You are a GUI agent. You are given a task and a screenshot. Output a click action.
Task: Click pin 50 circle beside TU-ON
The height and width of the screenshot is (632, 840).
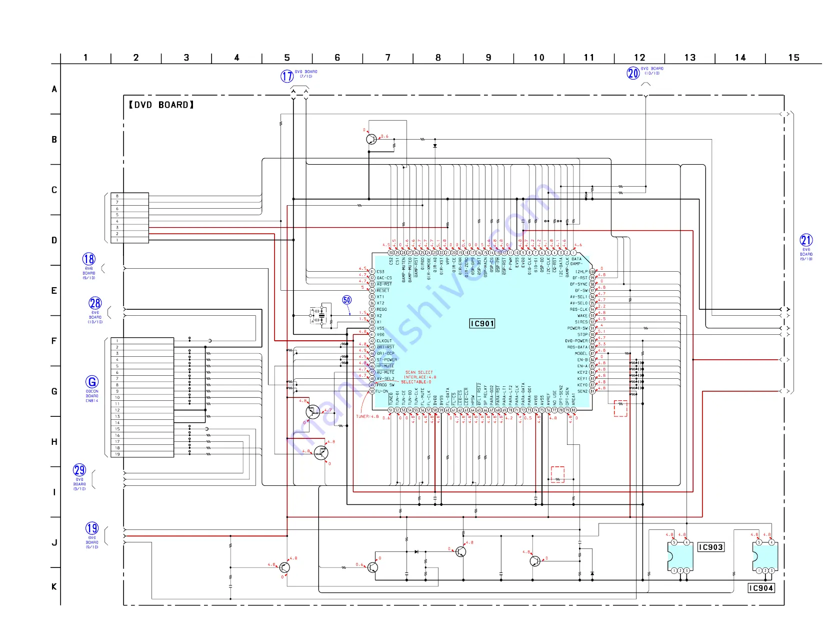pos(372,391)
